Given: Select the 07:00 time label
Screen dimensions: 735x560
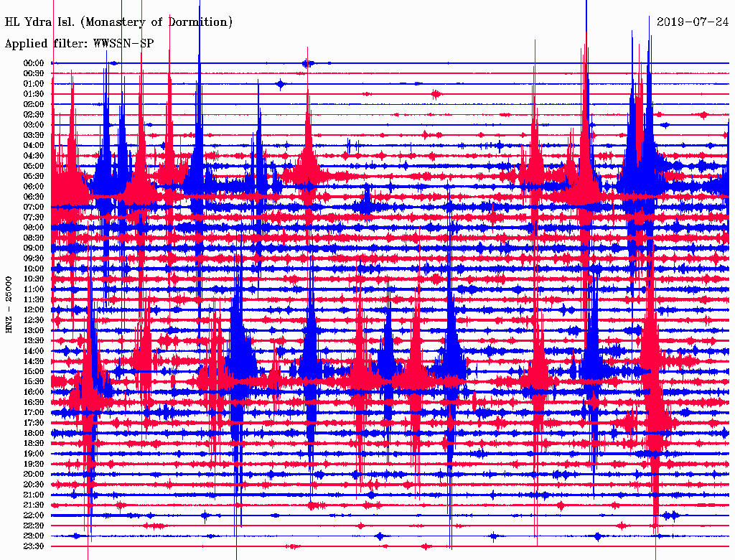Looking at the screenshot, I should [x=34, y=207].
